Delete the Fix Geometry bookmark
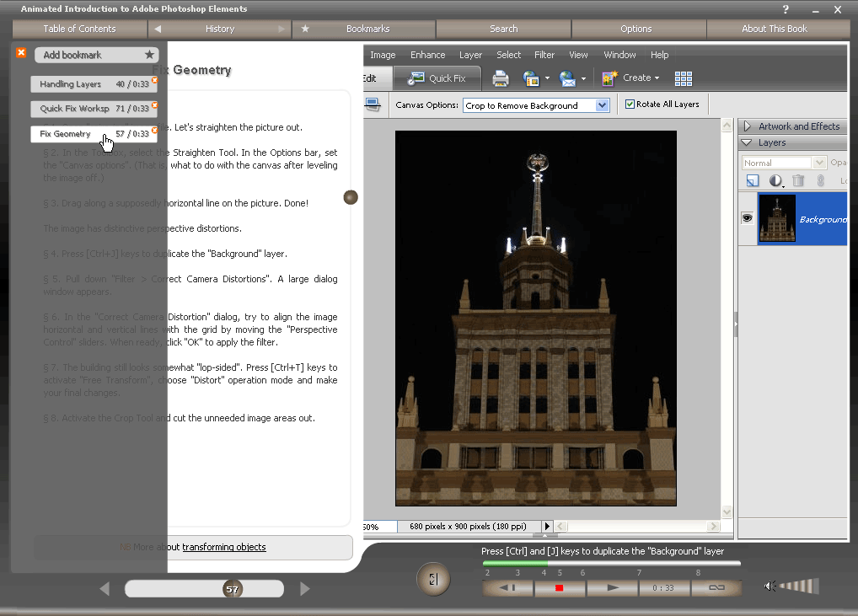 click(154, 131)
